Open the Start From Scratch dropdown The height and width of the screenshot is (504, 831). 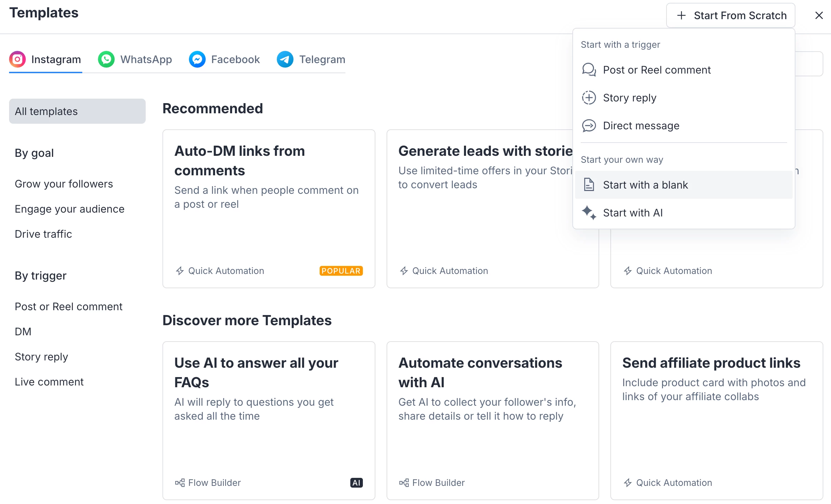point(731,15)
